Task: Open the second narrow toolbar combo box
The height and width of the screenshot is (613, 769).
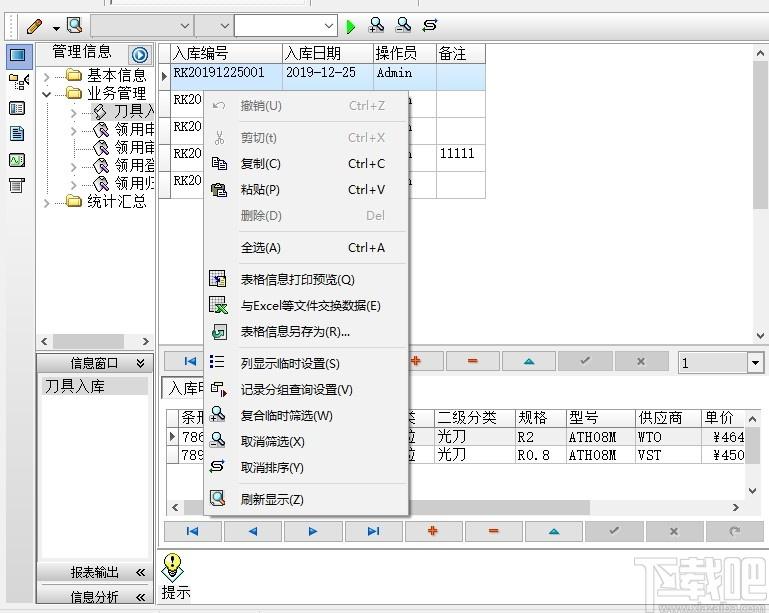Action: click(213, 26)
